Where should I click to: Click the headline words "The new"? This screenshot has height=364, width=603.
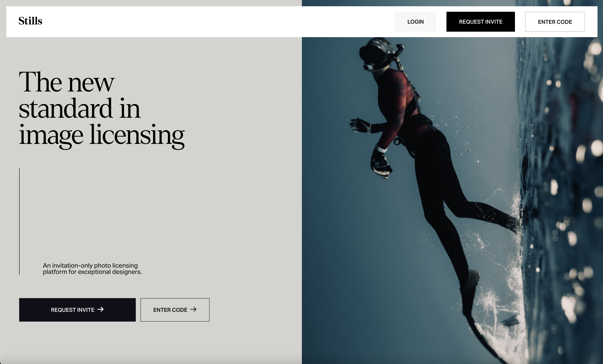[67, 82]
